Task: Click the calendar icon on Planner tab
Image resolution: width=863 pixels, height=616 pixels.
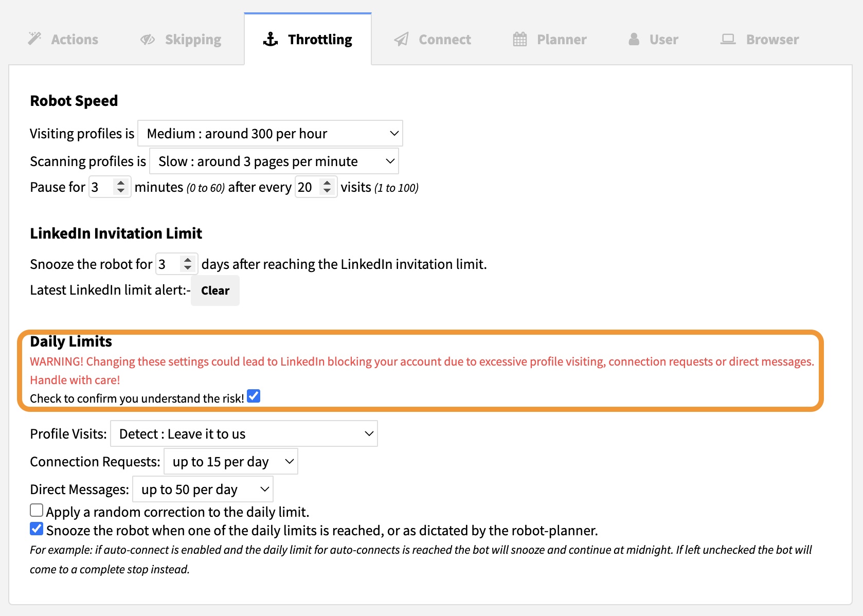Action: [x=520, y=39]
